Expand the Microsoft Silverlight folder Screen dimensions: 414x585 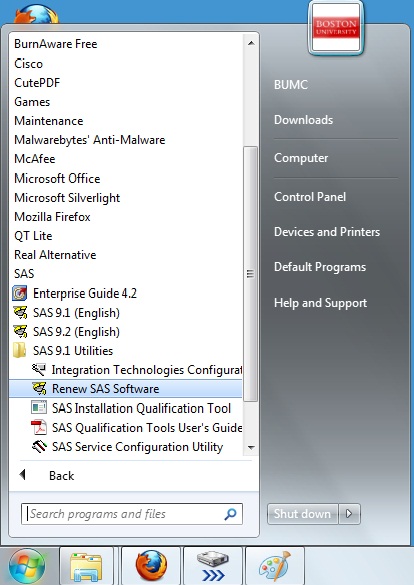tap(67, 197)
